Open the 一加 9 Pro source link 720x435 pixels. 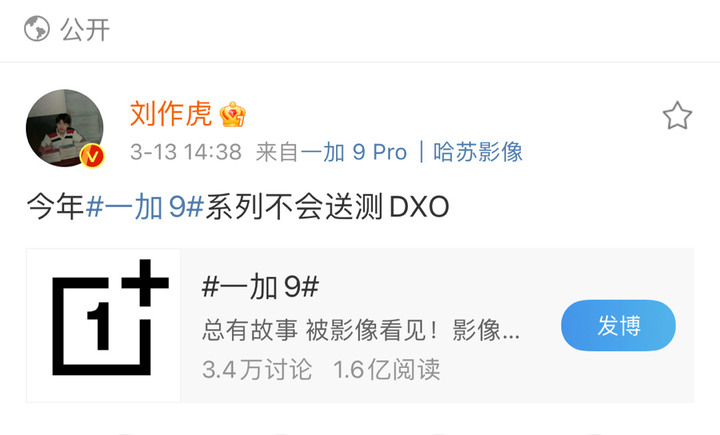354,152
